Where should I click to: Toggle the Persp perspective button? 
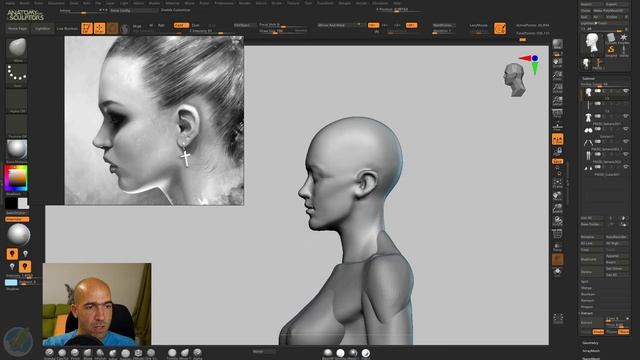(x=558, y=113)
